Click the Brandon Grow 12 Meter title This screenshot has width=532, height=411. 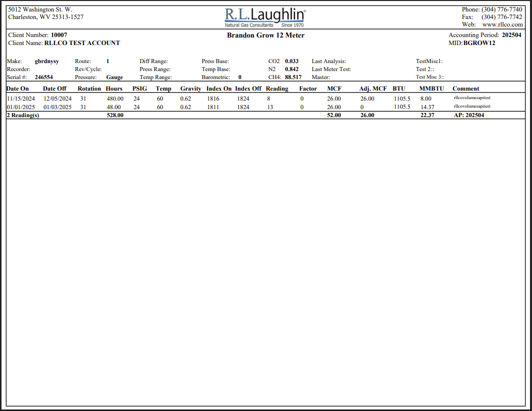(x=265, y=35)
